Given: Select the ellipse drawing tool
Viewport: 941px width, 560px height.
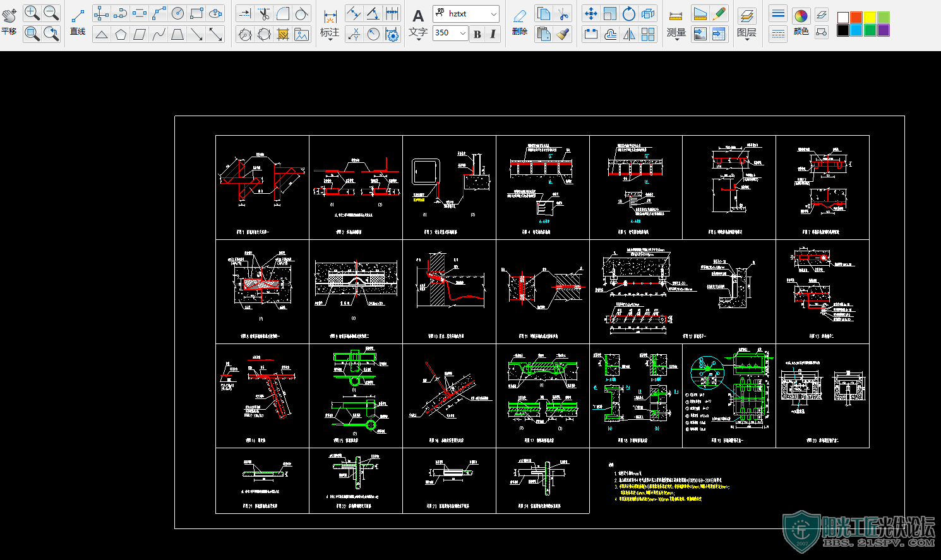Looking at the screenshot, I should [x=215, y=13].
